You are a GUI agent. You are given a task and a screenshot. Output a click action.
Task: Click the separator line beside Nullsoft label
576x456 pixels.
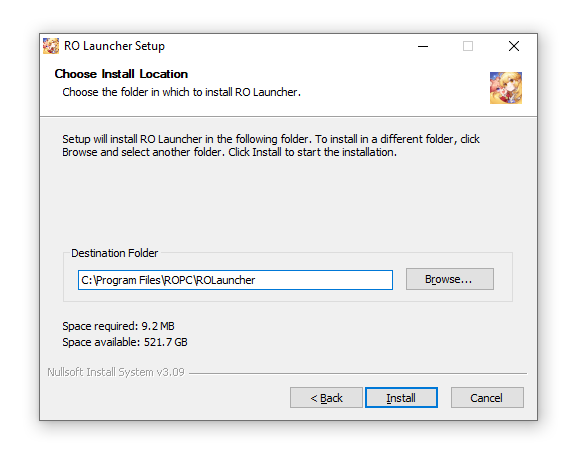pos(358,373)
